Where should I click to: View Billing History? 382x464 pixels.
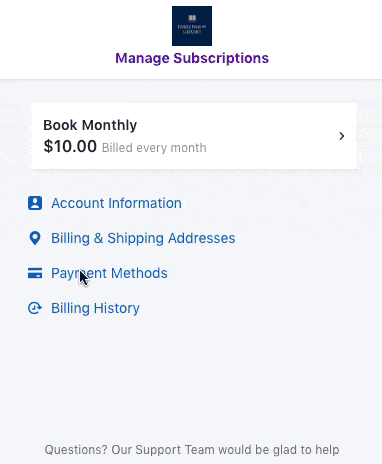pyautogui.click(x=95, y=308)
